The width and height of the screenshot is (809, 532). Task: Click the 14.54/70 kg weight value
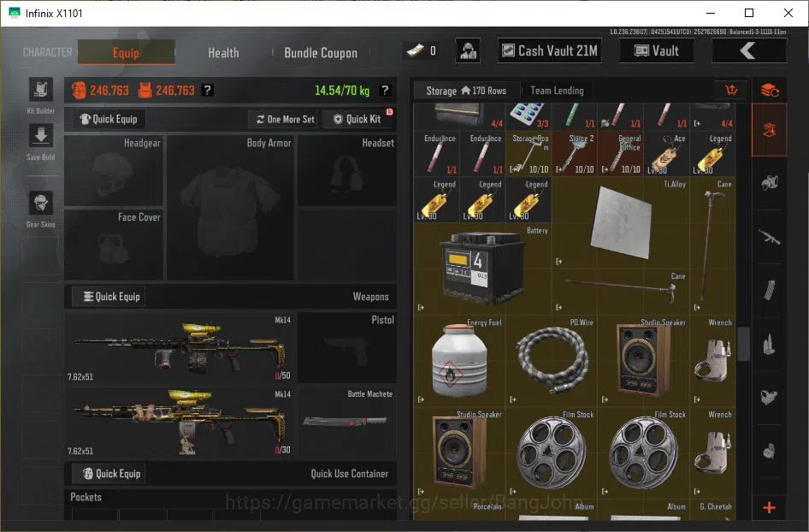click(x=342, y=91)
